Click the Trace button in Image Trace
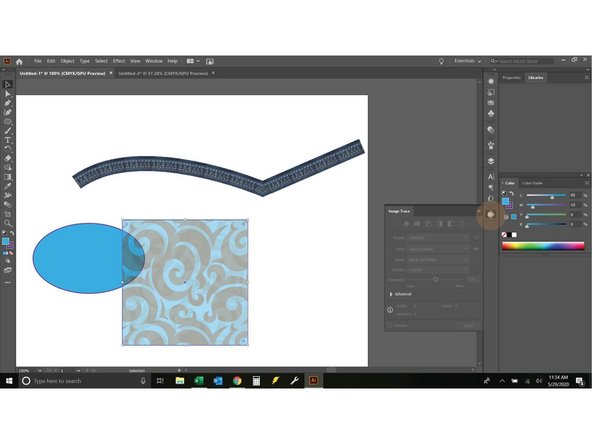The image size is (592, 444). coord(468,325)
